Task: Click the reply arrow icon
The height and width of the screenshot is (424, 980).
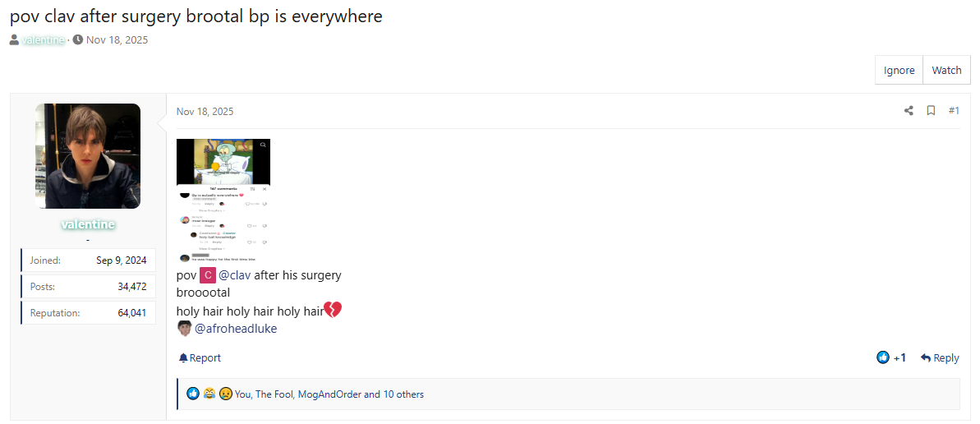Action: [926, 357]
